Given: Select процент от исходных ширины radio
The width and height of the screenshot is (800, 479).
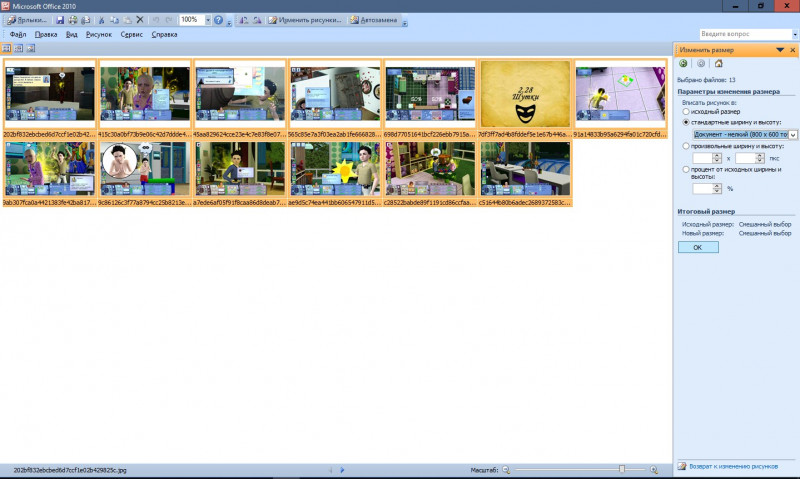Looking at the screenshot, I should coord(686,169).
